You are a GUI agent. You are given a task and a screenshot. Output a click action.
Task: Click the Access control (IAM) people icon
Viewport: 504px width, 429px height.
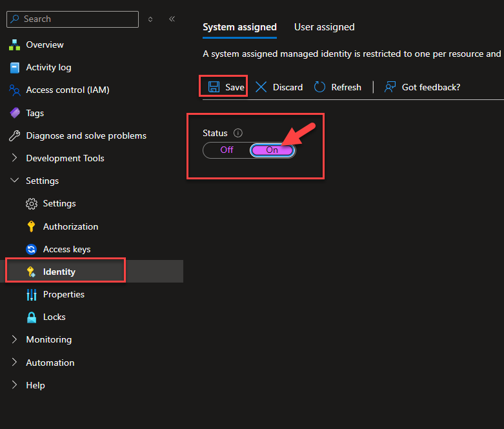click(x=14, y=90)
